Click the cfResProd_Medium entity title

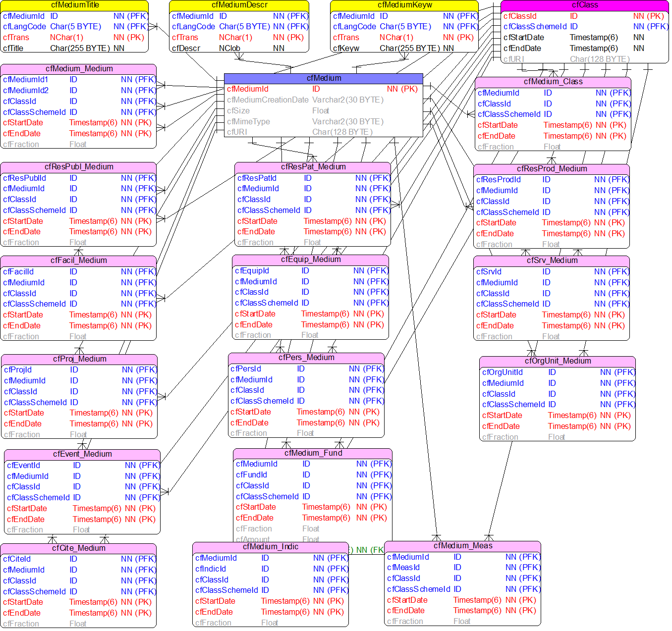pos(552,169)
